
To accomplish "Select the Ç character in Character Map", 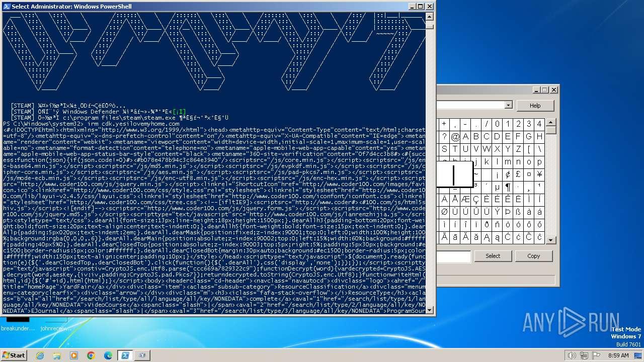I will [476, 200].
